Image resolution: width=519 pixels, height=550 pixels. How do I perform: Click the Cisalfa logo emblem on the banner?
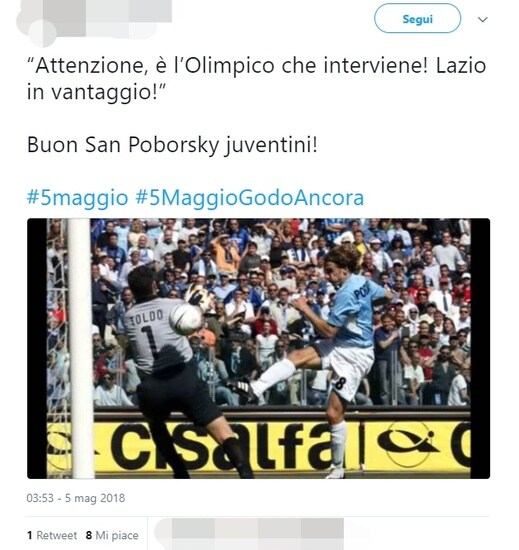click(x=407, y=443)
